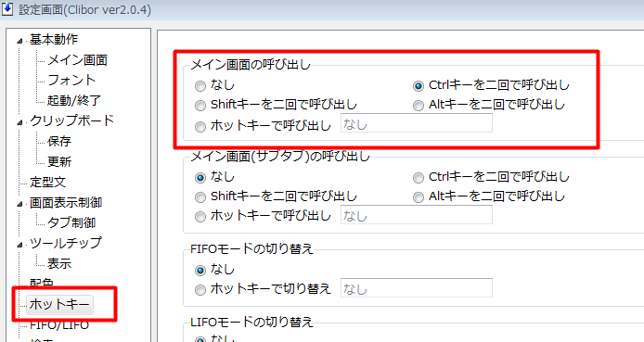Open the クリップボード settings category
644x342 pixels.
tap(71, 120)
